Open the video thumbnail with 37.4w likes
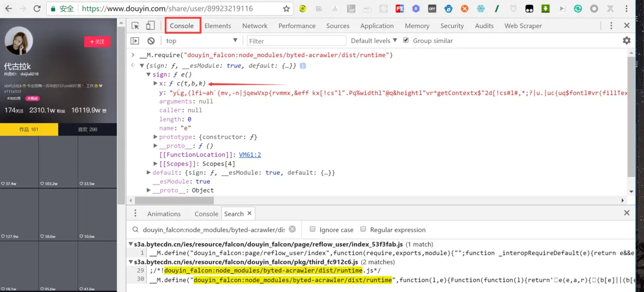 click(x=19, y=162)
